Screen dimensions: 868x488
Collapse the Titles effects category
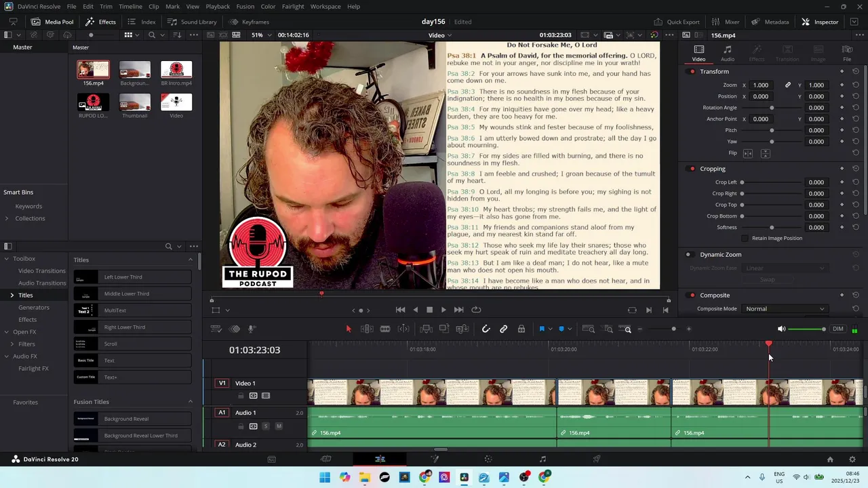tap(190, 260)
